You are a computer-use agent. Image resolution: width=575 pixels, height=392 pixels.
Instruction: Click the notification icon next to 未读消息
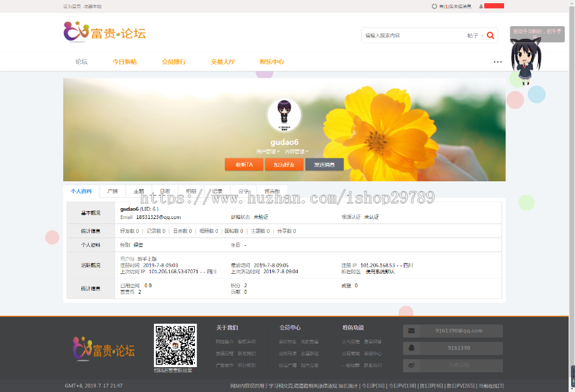(434, 6)
